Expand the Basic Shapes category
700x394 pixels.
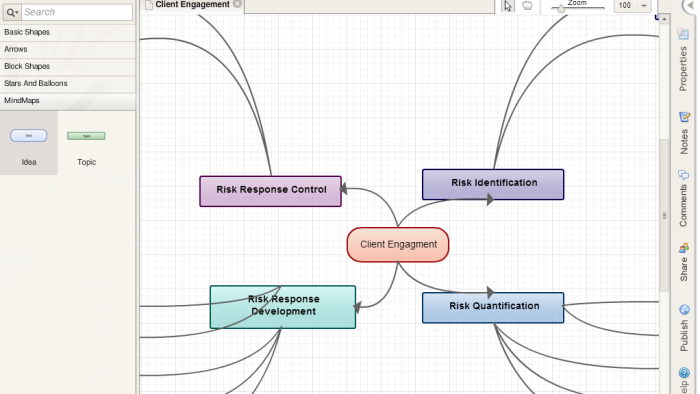coord(68,32)
